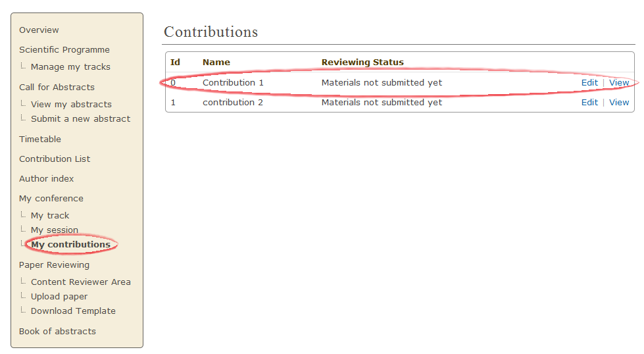Select Manage my tracks sub-item

tap(70, 67)
